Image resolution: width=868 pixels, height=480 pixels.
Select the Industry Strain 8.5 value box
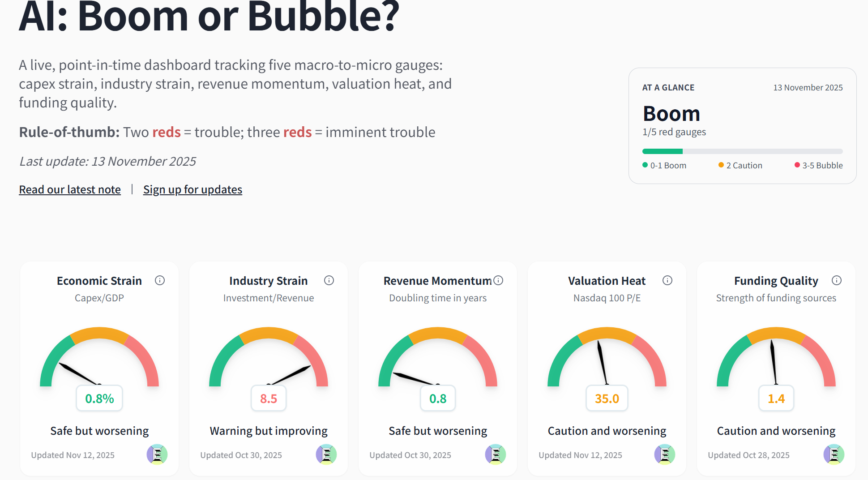click(269, 398)
